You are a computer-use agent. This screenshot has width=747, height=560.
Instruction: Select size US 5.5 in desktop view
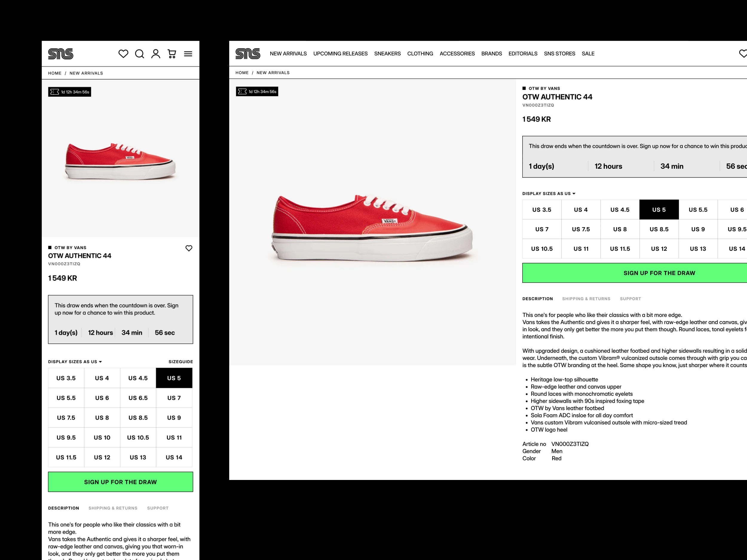[698, 210]
